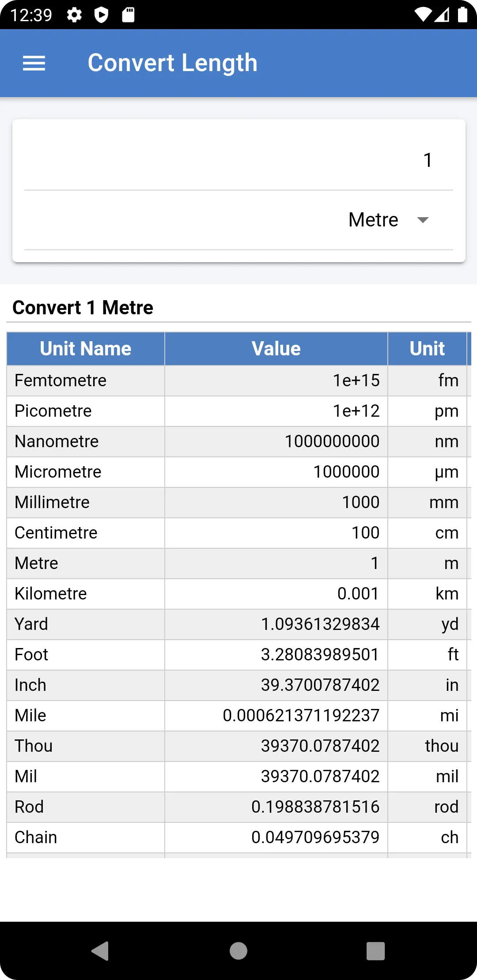Select the Inch row name
The width and height of the screenshot is (477, 980).
tap(30, 685)
